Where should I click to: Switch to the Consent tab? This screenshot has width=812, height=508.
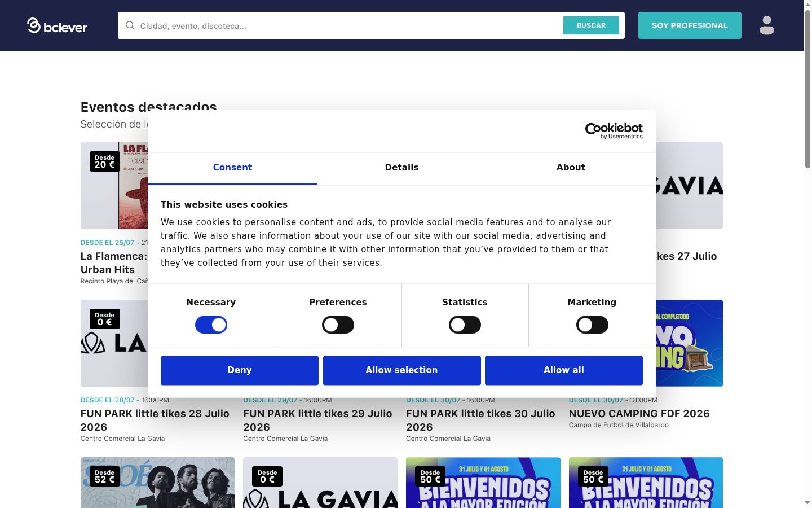tap(232, 168)
